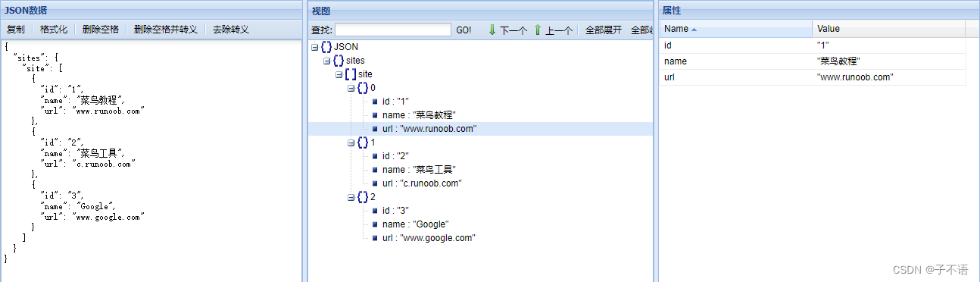Click the "sites": { line in JSON text

tap(36, 57)
